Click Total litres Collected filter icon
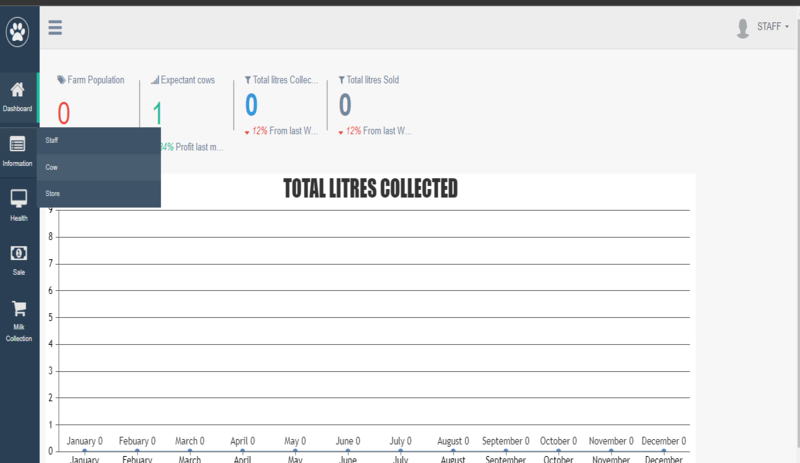 (248, 80)
